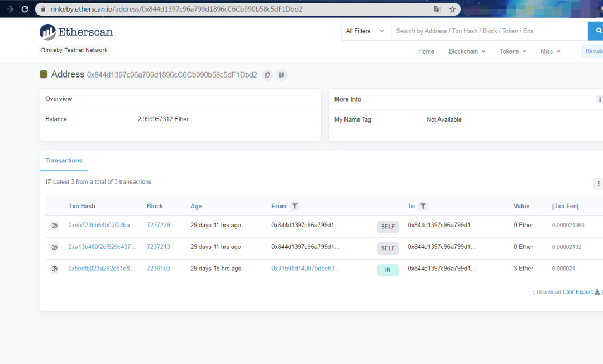Click SELF badge in block 7237229 row

[x=388, y=227]
